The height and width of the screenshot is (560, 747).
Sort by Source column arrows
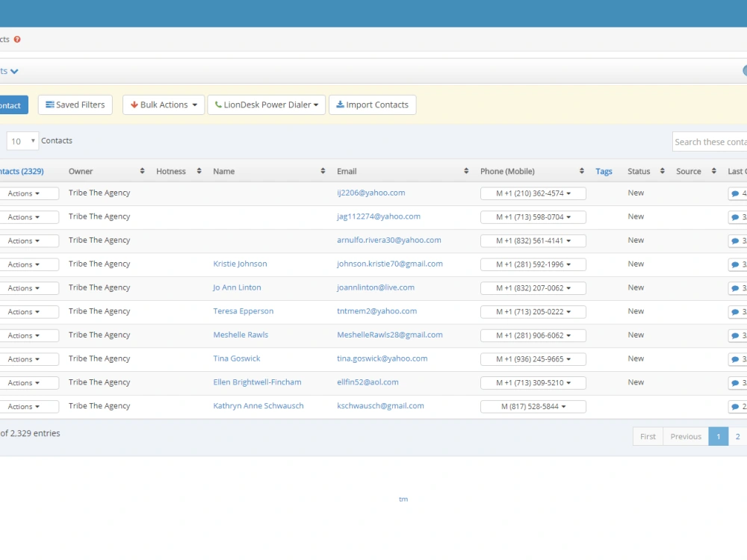click(x=713, y=171)
